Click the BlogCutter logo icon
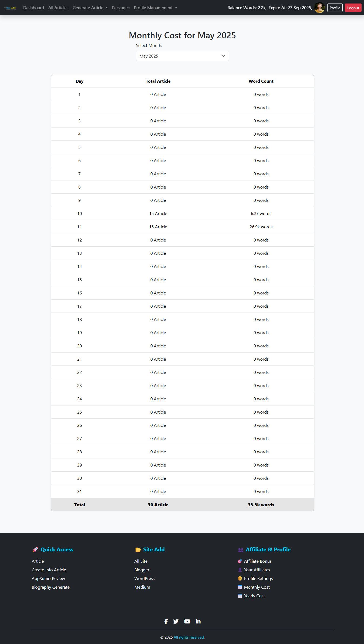 point(11,8)
